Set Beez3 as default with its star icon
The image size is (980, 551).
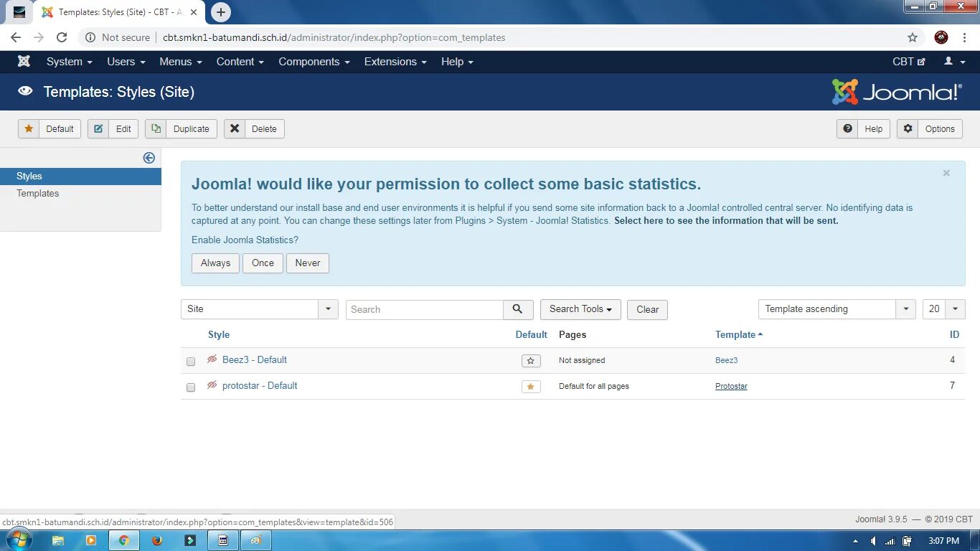tap(530, 361)
